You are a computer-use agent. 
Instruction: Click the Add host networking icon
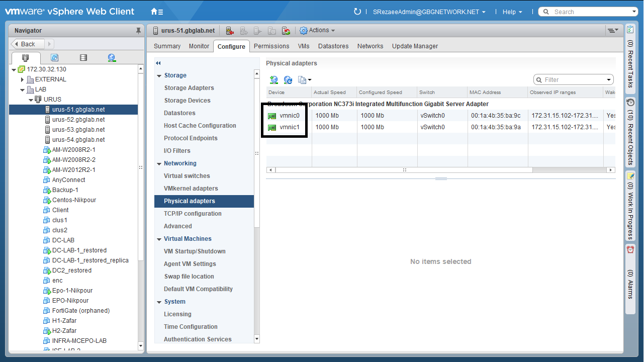[x=273, y=79]
